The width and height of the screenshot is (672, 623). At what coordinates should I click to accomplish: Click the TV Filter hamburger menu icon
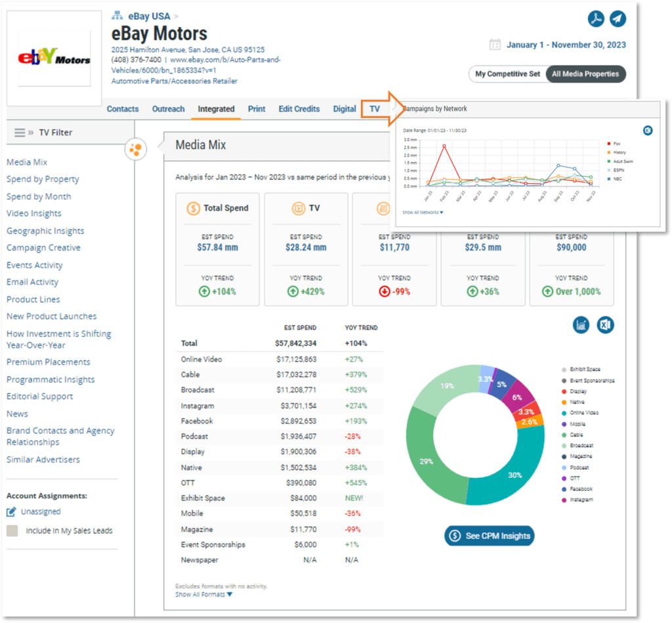tap(20, 133)
